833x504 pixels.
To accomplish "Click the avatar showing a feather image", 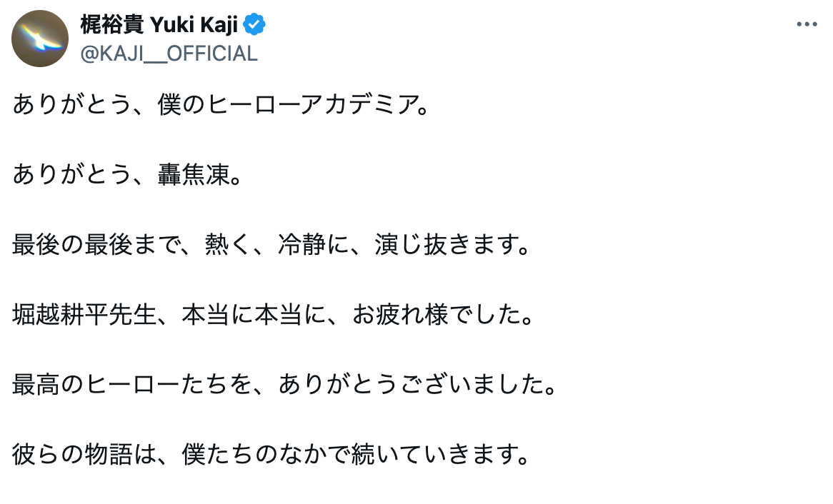I will coord(40,37).
